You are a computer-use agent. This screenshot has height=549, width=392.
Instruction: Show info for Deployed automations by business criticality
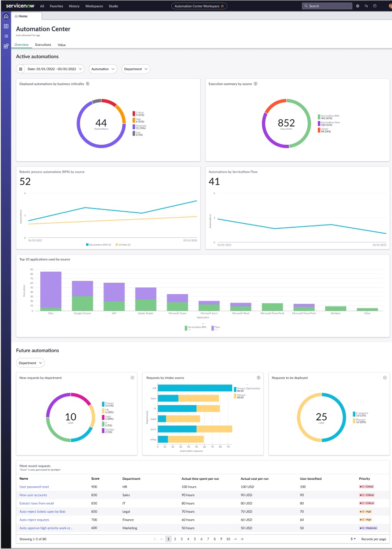[88, 84]
